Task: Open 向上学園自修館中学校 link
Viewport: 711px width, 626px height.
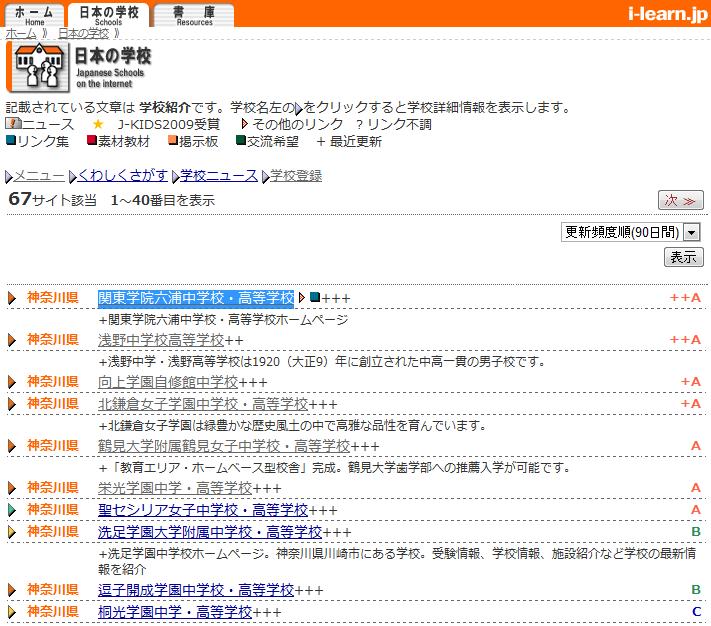Action: [x=168, y=382]
